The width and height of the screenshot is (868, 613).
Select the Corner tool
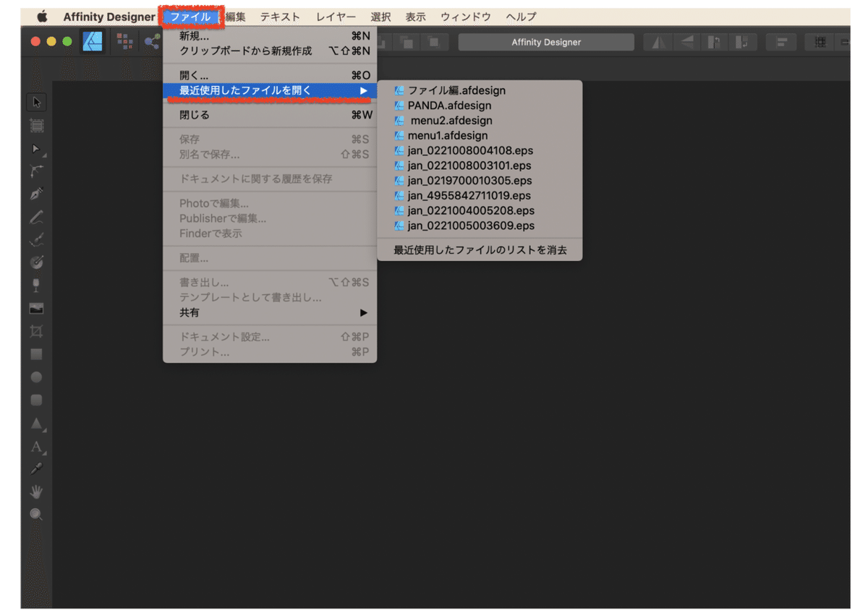tap(36, 171)
